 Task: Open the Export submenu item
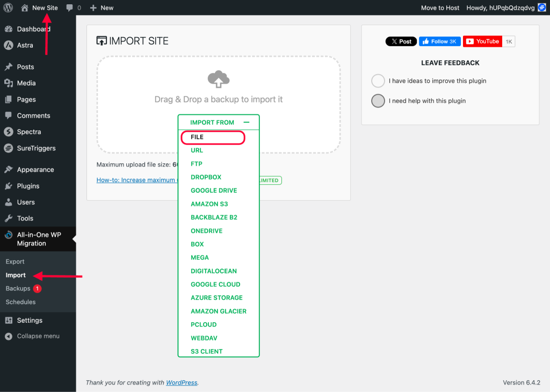coord(15,262)
